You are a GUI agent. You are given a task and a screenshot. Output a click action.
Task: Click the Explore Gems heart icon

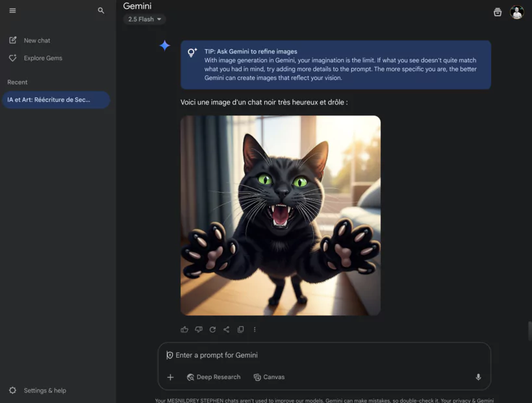coord(12,58)
